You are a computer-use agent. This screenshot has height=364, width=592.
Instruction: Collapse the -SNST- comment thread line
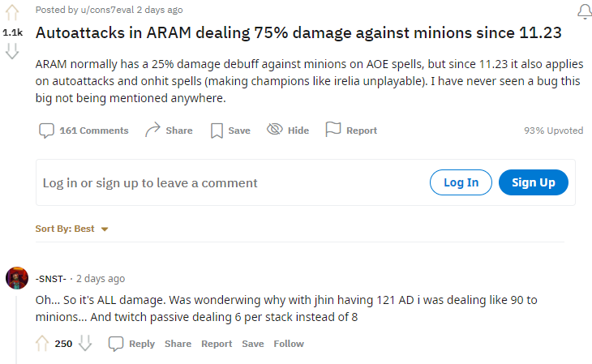(17, 324)
